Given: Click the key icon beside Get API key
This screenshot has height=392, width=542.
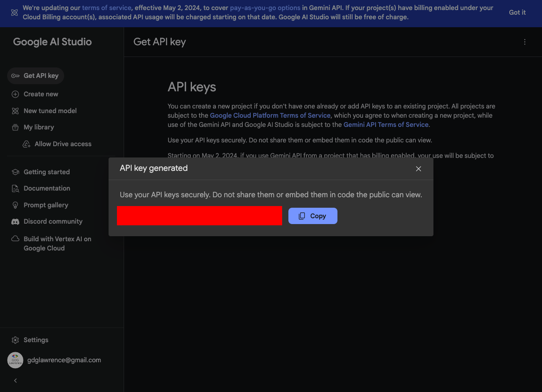Looking at the screenshot, I should (16, 76).
